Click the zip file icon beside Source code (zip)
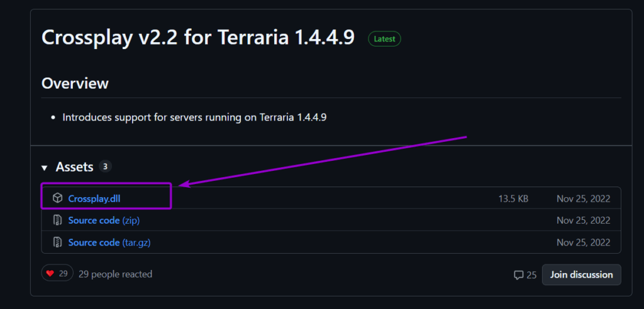This screenshot has width=644, height=309. click(57, 220)
